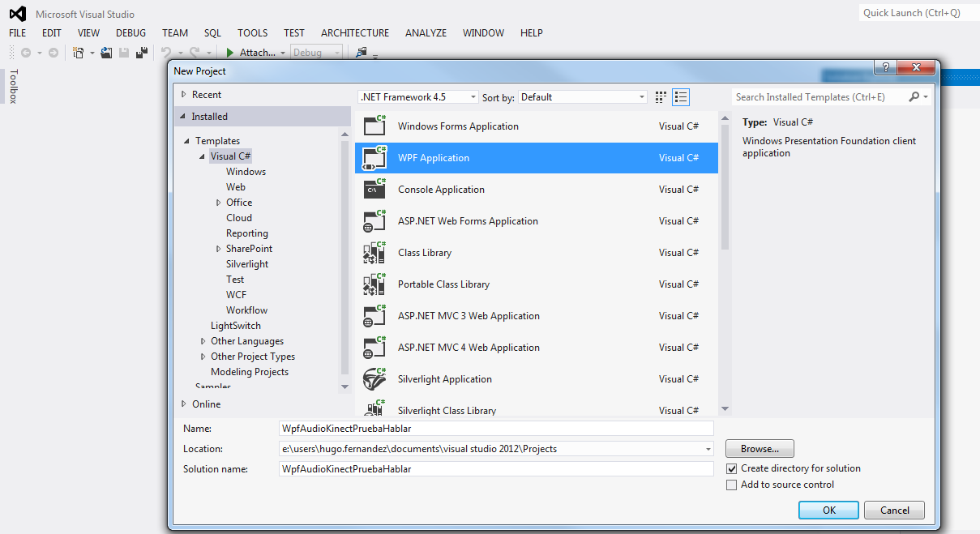Switch to small icons view
The width and height of the screenshot is (980, 534).
pyautogui.click(x=661, y=97)
